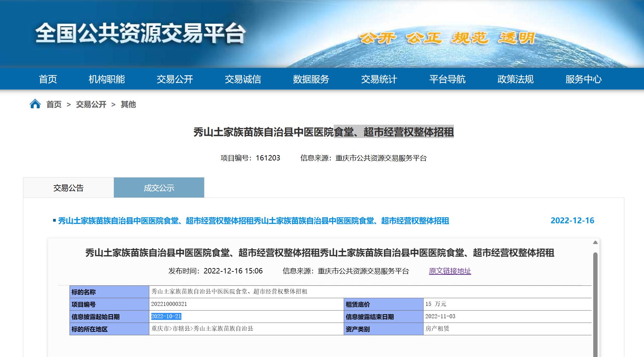644x357 pixels.
Task: Open the 机构职能 navigation item
Action: point(107,79)
